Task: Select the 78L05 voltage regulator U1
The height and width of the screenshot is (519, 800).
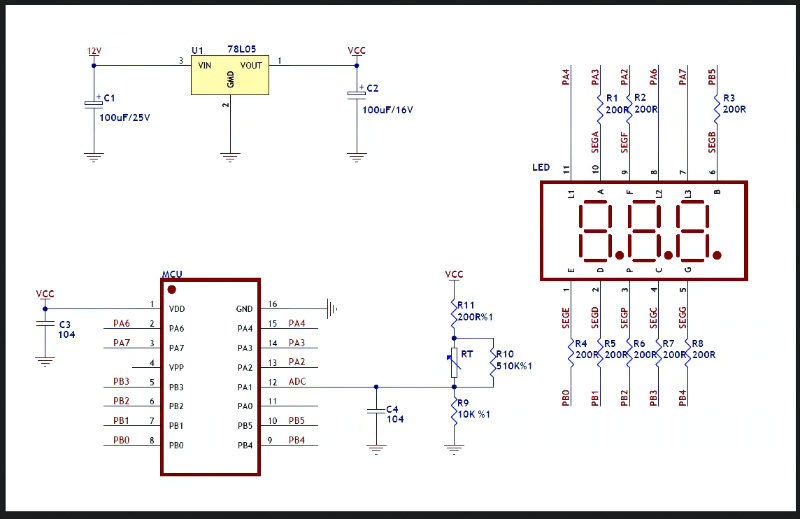Action: 231,76
